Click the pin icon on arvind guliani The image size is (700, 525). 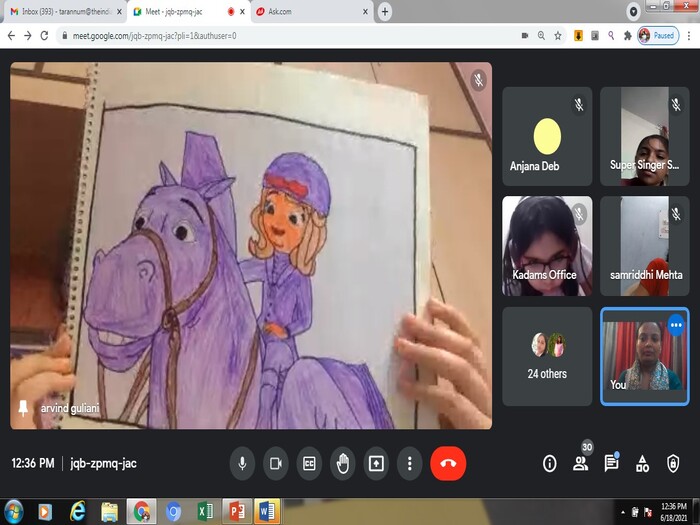coord(23,408)
